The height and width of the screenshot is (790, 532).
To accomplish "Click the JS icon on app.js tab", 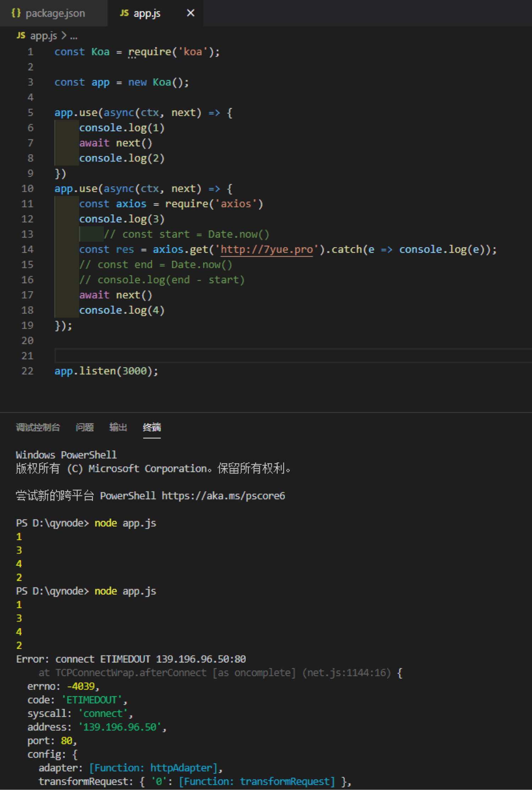I will pos(124,13).
